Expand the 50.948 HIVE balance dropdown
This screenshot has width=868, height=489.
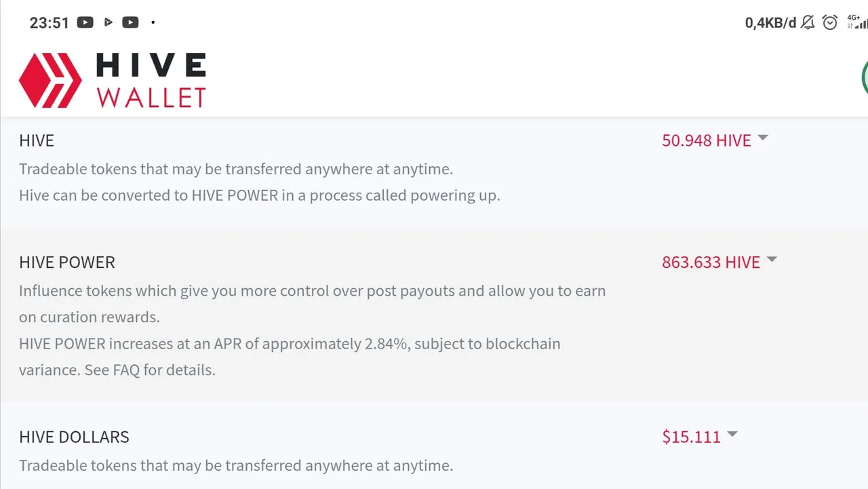coord(763,138)
